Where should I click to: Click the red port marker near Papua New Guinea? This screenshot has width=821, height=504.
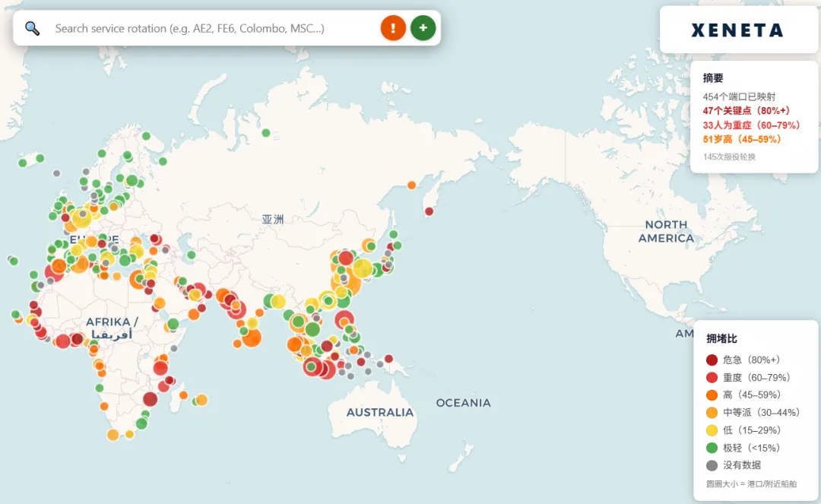click(x=388, y=359)
